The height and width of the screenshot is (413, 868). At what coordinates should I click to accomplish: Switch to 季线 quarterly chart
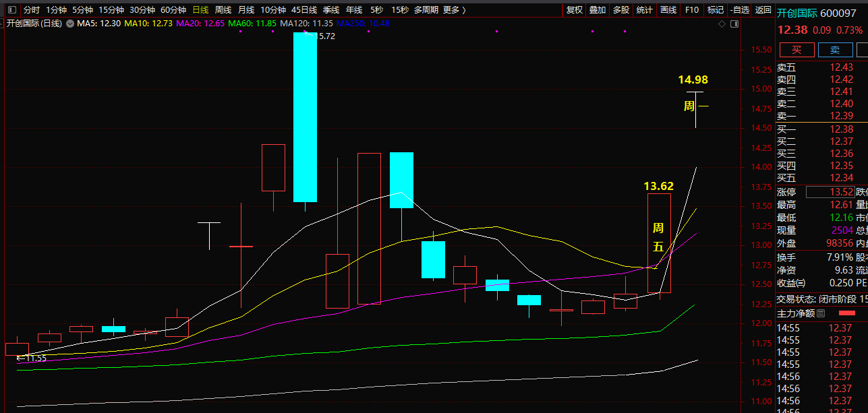click(331, 10)
